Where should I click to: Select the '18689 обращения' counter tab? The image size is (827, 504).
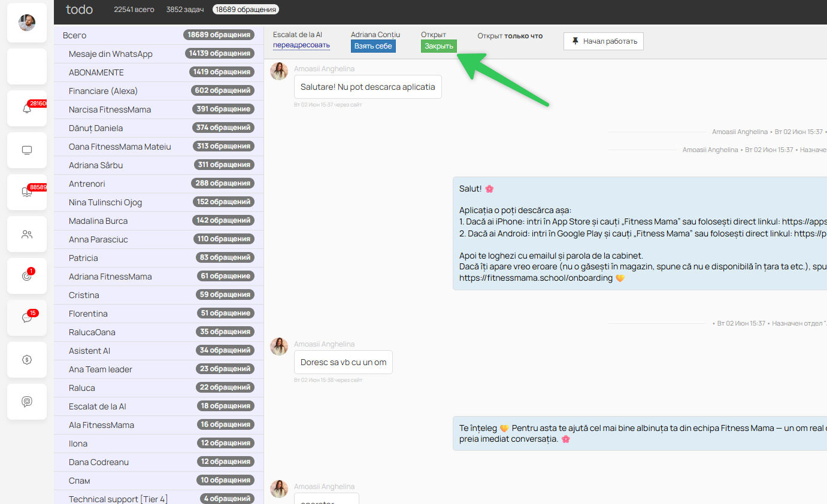pyautogui.click(x=246, y=10)
